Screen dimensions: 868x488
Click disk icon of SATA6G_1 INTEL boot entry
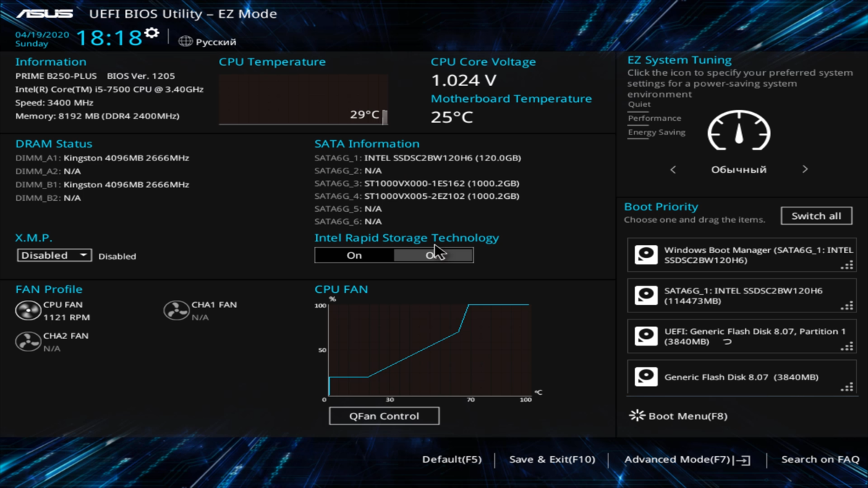click(x=646, y=295)
